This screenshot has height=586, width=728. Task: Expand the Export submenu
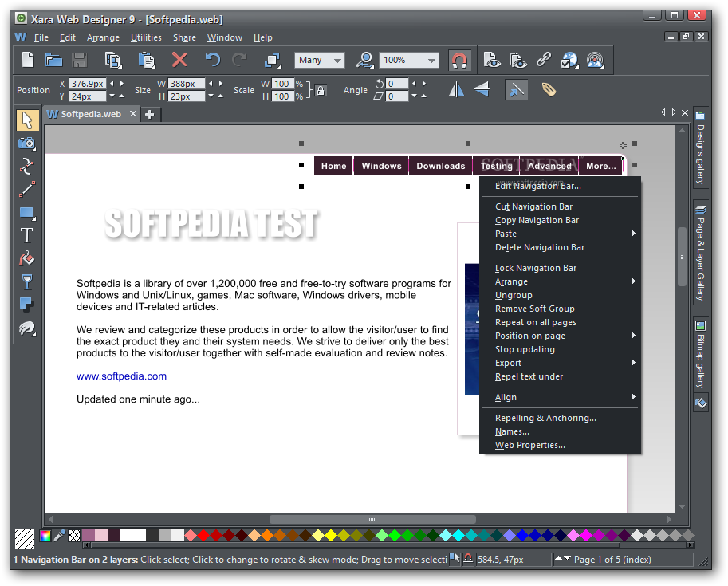[633, 363]
